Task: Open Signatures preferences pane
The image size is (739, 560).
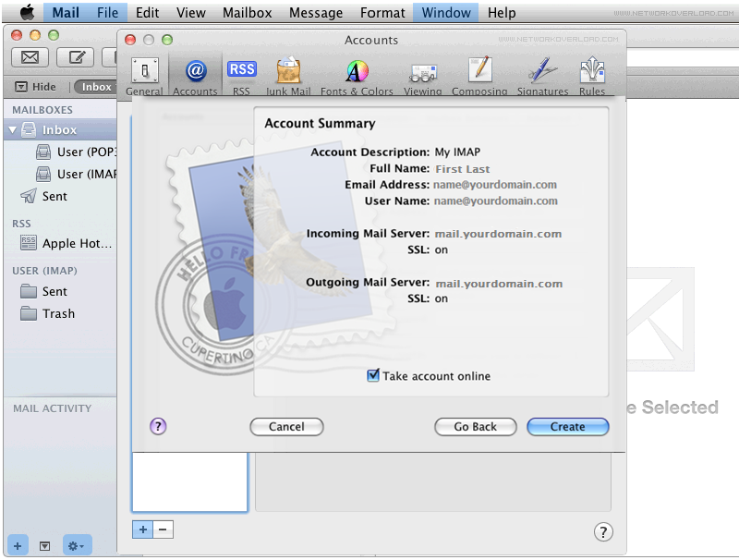Action: tap(542, 77)
